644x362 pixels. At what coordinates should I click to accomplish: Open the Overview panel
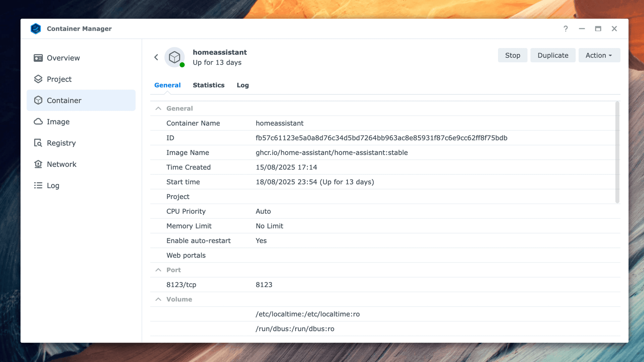[63, 58]
